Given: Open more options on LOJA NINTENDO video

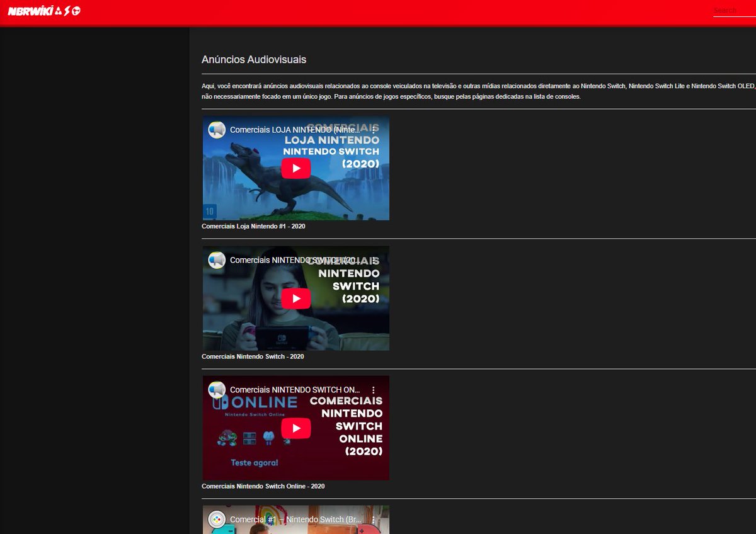Looking at the screenshot, I should click(373, 130).
